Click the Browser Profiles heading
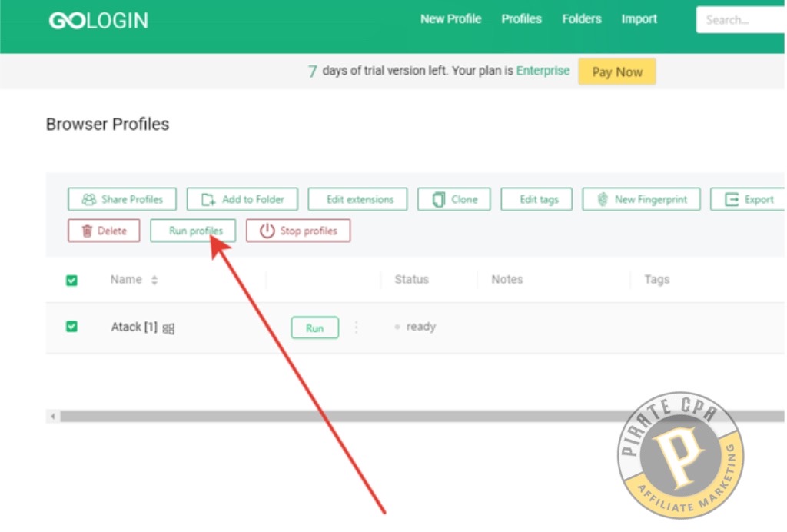The image size is (787, 532). pyautogui.click(x=108, y=124)
